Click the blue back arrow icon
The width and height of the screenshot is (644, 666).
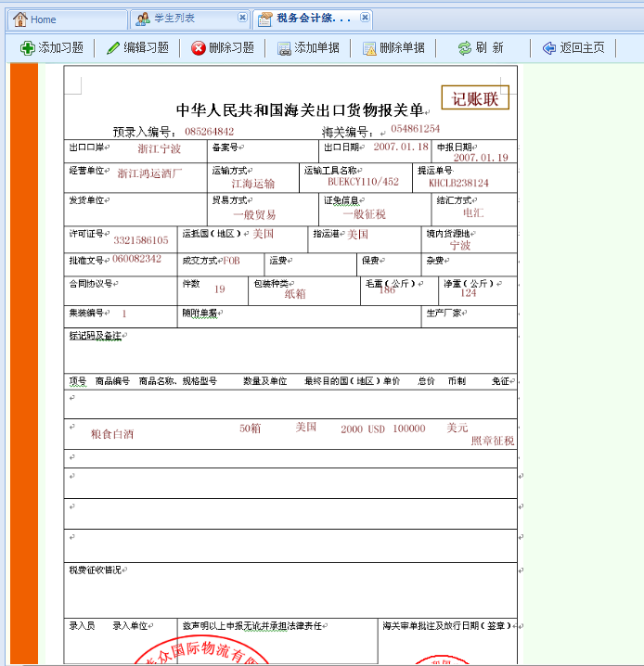point(548,48)
